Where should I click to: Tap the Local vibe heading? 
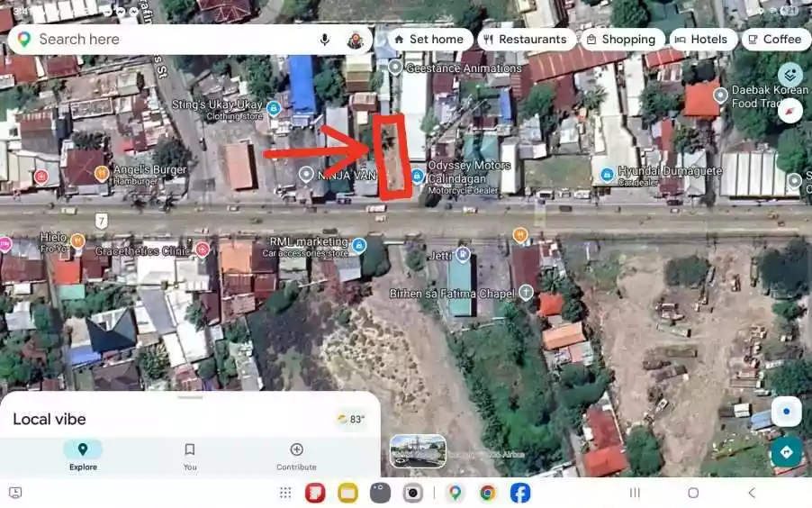click(x=50, y=419)
